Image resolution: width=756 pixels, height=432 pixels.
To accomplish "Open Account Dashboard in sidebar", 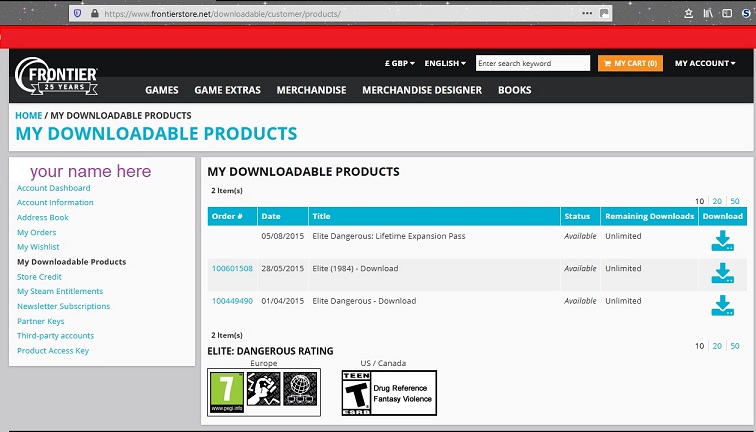I will [54, 188].
